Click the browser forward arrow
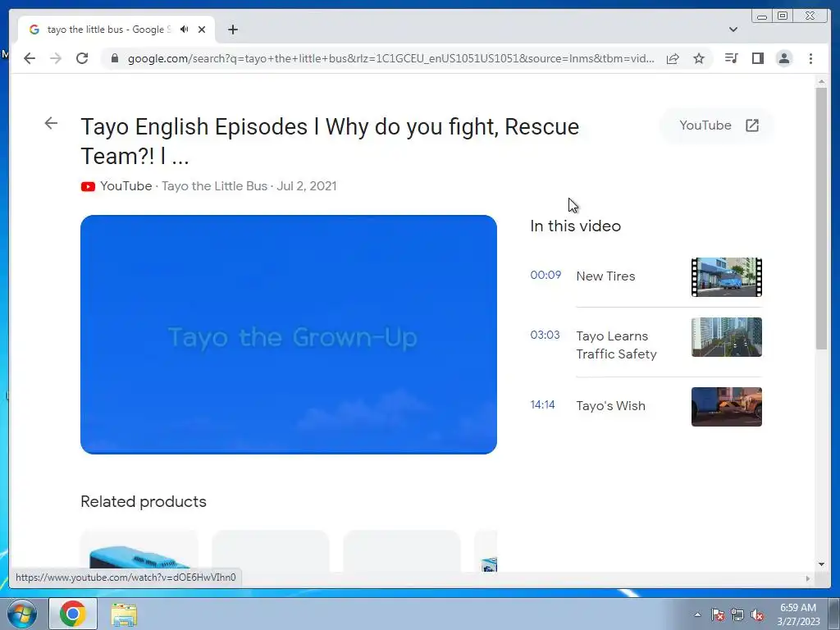Image resolution: width=840 pixels, height=630 pixels. pos(56,58)
